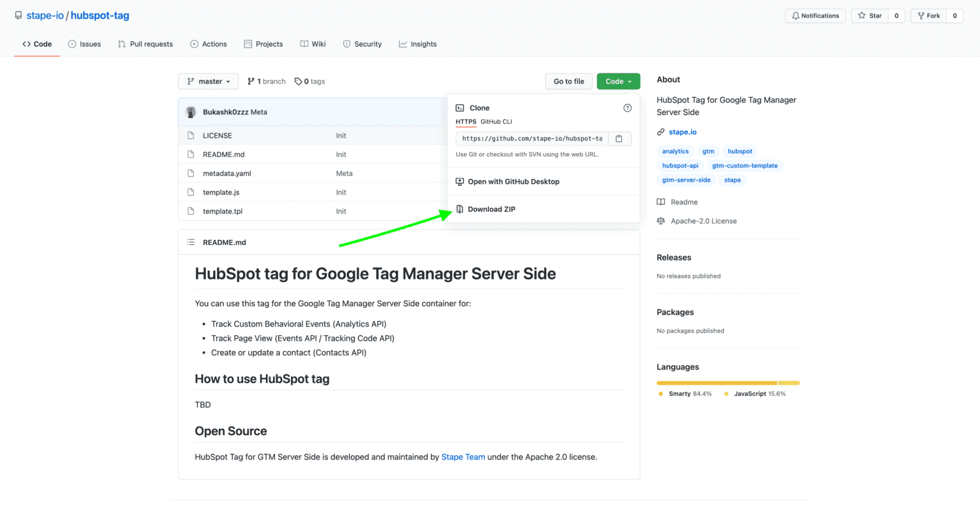Open master branch selector dropdown
This screenshot has height=515, width=980.
pyautogui.click(x=209, y=81)
